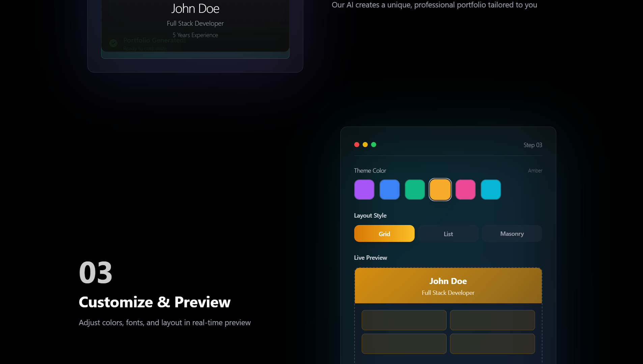Click the Customize & Preview heading

pos(155,302)
